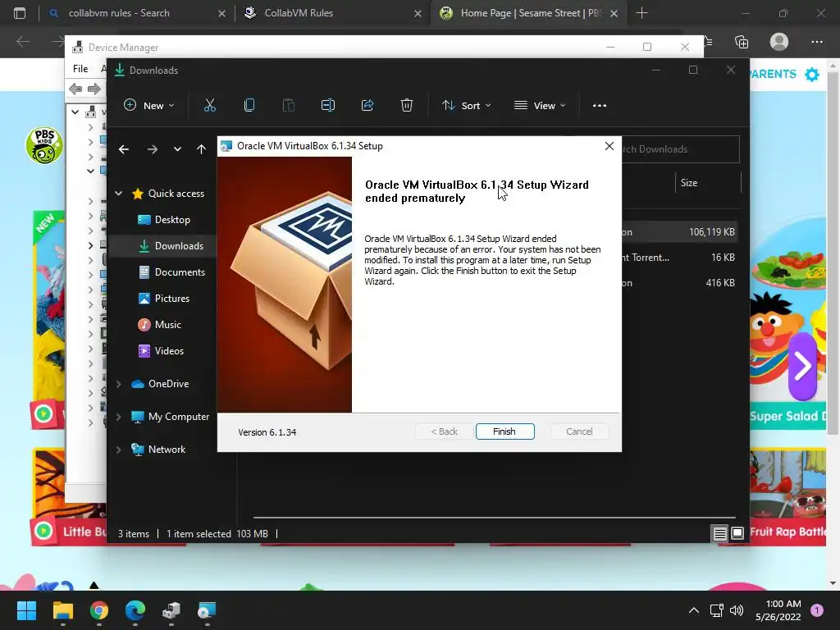Switch to CollabVM Rules tab
Viewport: 840px width, 630px height.
(331, 13)
